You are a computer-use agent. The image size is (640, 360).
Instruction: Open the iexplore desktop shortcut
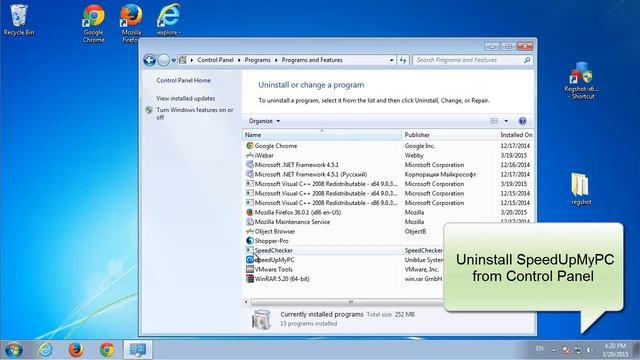(x=168, y=20)
